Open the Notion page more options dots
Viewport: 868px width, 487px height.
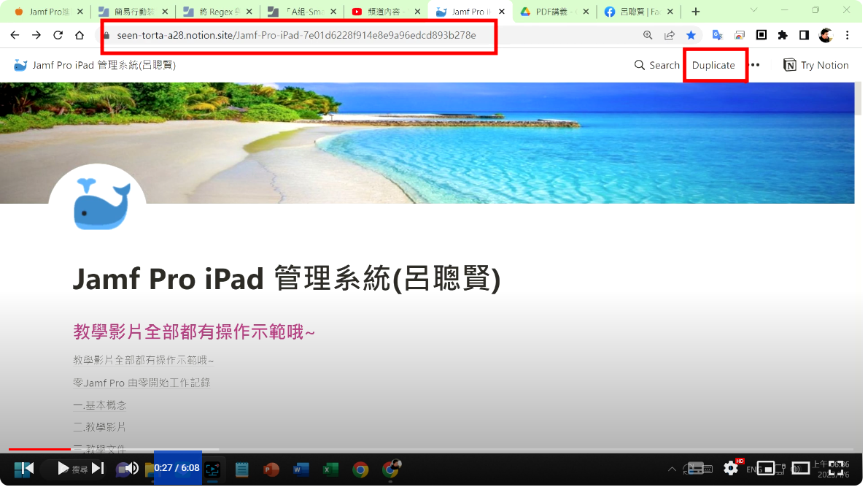click(x=755, y=66)
